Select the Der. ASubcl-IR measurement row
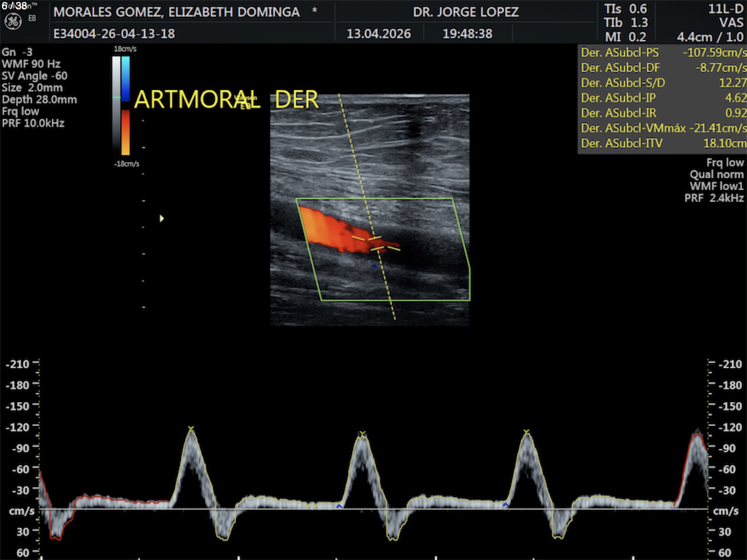 click(x=663, y=113)
